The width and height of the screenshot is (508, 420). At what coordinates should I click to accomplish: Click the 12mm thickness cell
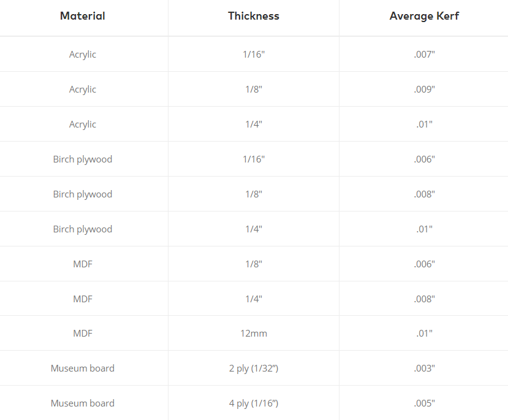click(x=254, y=334)
